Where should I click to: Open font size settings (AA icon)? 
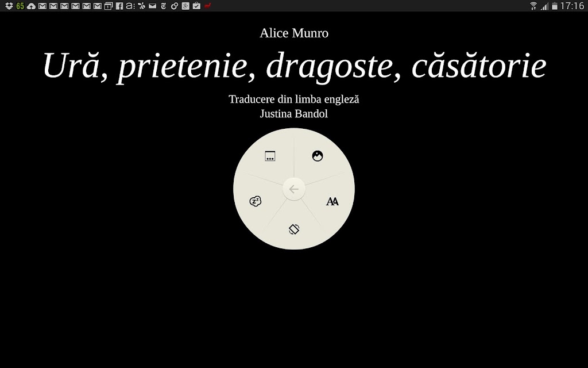332,202
